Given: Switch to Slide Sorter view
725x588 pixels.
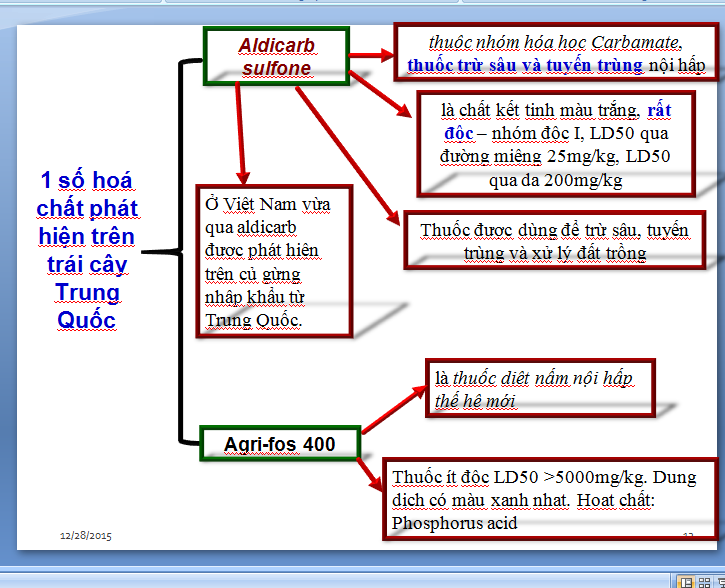Looking at the screenshot, I should point(703,581).
